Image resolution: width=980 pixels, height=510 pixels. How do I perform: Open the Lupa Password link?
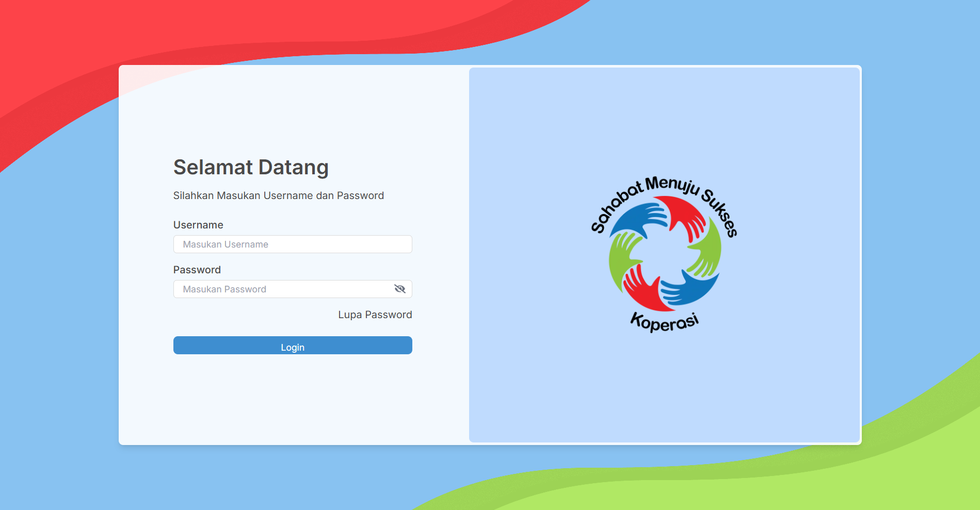pyautogui.click(x=375, y=315)
